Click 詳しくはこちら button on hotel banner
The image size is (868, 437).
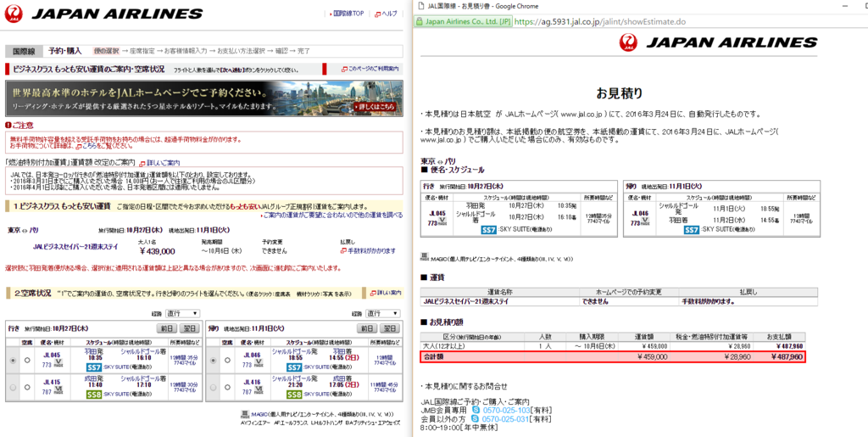376,106
